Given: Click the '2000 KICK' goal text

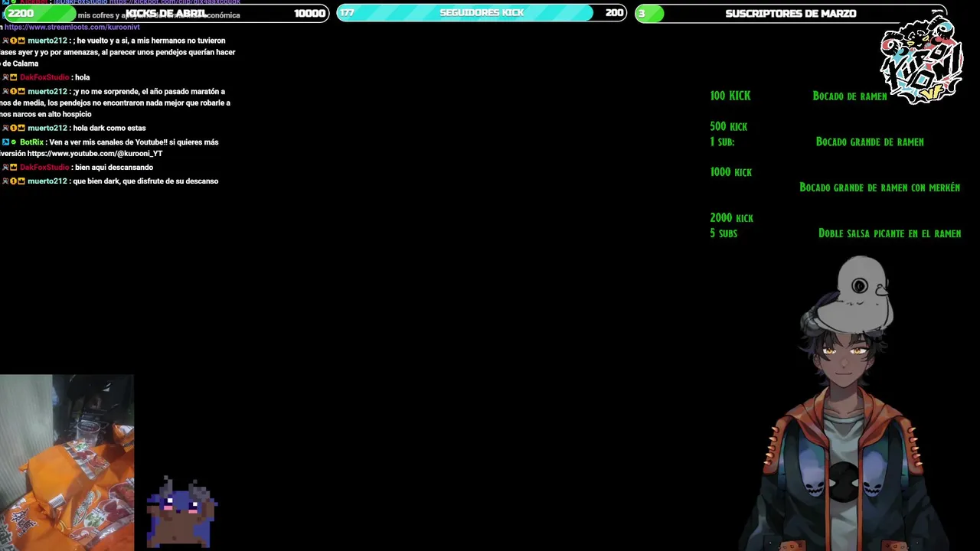Looking at the screenshot, I should tap(731, 218).
